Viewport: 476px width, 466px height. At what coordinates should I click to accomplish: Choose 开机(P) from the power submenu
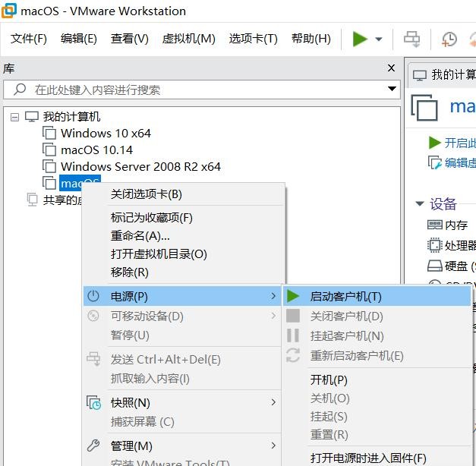pyautogui.click(x=329, y=379)
